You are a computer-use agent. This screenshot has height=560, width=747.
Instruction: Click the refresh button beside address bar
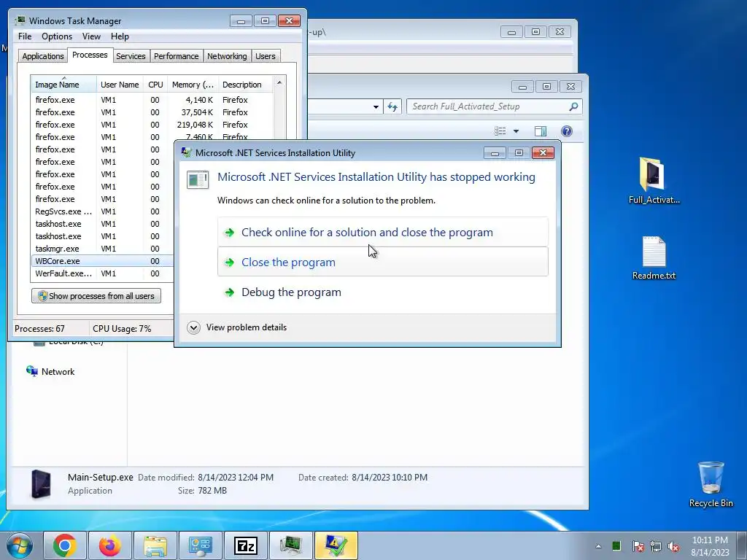392,106
